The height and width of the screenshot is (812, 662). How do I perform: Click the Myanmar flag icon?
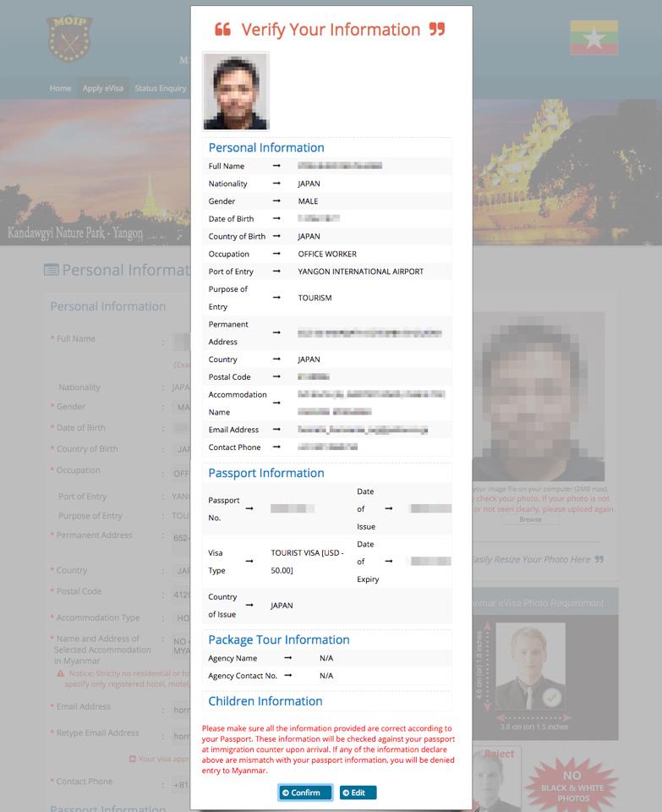594,38
